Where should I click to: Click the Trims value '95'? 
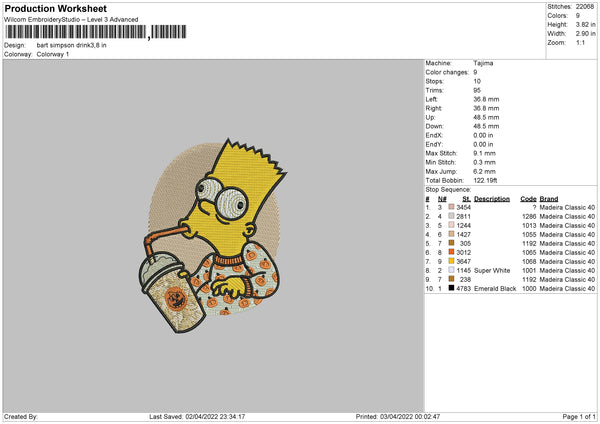[x=477, y=90]
